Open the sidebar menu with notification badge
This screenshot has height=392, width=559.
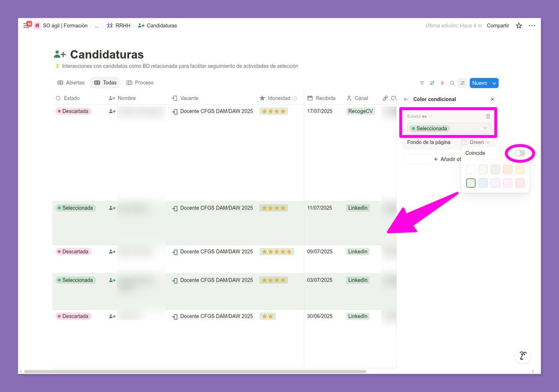(x=27, y=25)
